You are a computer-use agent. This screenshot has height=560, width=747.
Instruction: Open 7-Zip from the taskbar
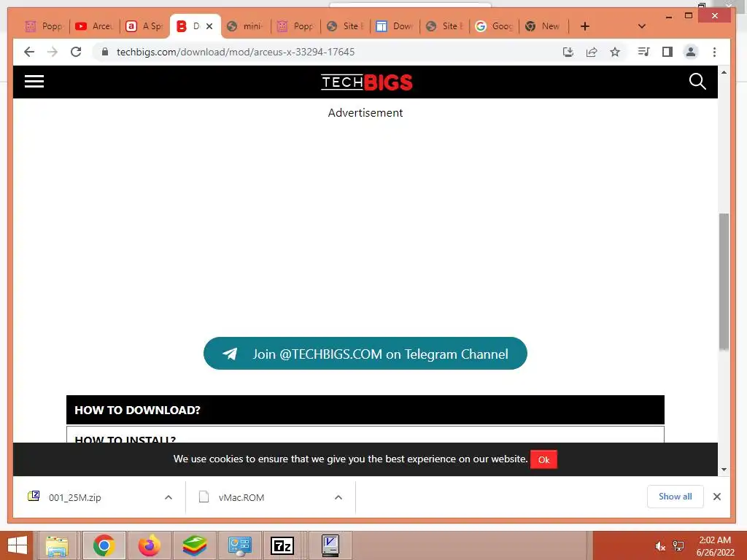pos(282,545)
